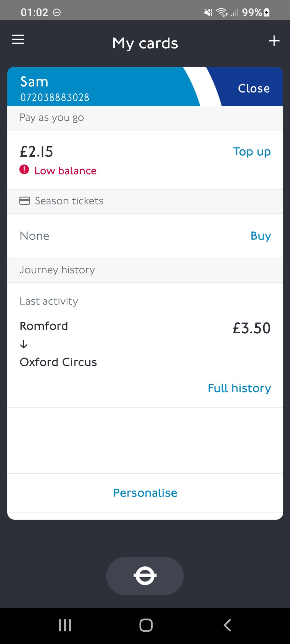The image size is (290, 644).
Task: Tap the battery status icon
Action: tap(267, 13)
